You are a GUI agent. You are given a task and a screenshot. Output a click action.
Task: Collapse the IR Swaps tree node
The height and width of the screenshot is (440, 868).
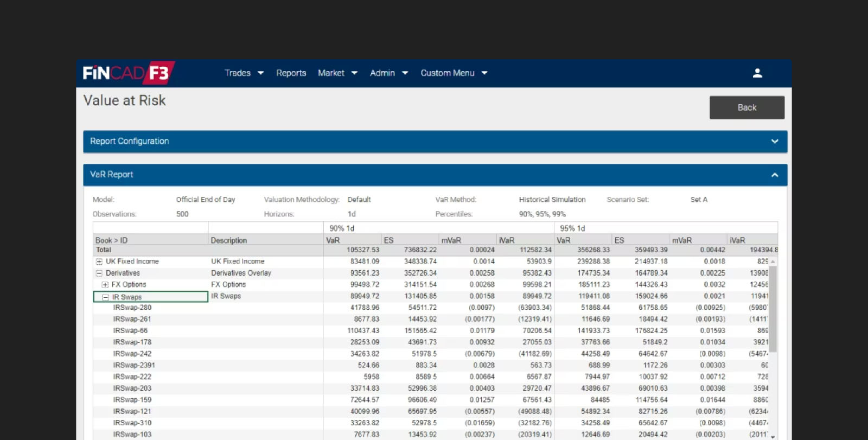[106, 297]
